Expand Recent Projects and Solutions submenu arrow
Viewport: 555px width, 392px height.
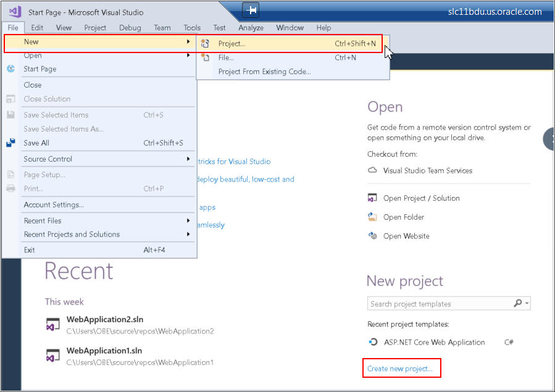[x=188, y=234]
